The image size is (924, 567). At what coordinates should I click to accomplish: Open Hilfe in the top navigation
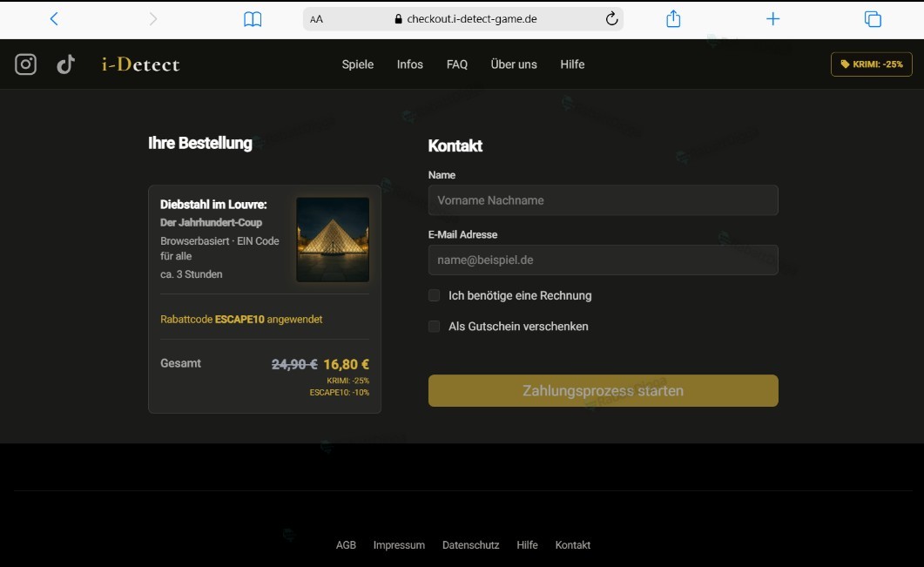(x=572, y=64)
